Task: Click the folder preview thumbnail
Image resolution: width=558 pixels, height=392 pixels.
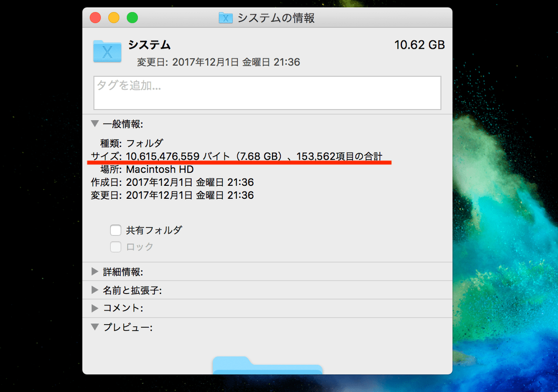Action: (267, 366)
